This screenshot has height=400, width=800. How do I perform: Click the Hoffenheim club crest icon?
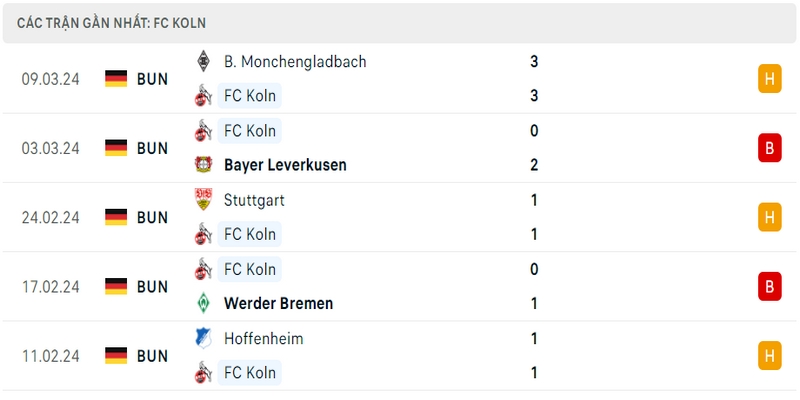click(203, 338)
